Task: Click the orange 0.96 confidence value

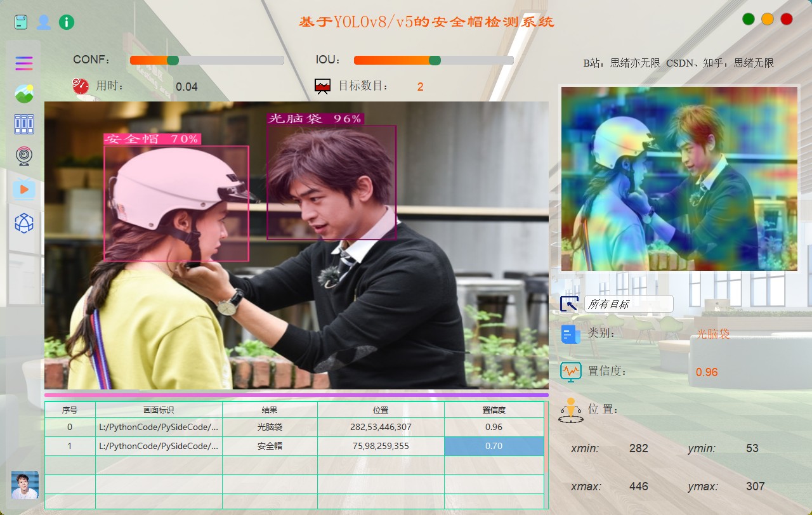Action: click(x=707, y=372)
